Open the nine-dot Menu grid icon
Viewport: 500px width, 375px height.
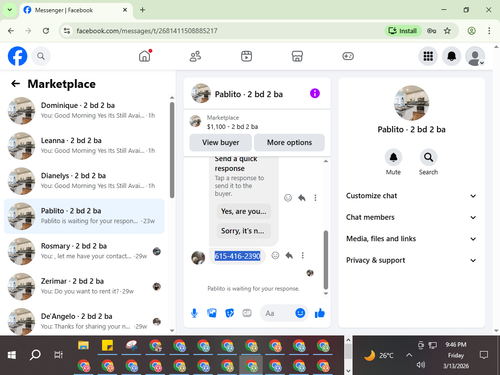point(428,56)
